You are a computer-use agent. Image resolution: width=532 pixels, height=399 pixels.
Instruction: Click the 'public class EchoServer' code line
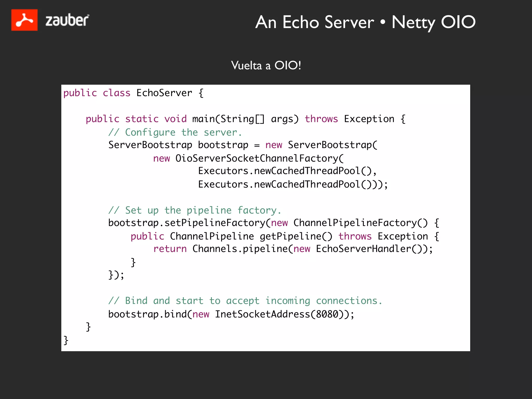click(133, 93)
